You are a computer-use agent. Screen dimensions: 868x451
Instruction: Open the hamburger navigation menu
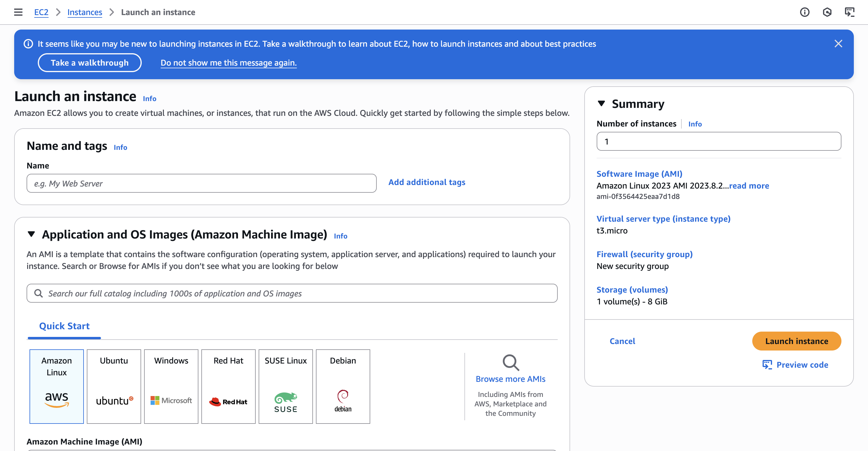[x=18, y=12]
